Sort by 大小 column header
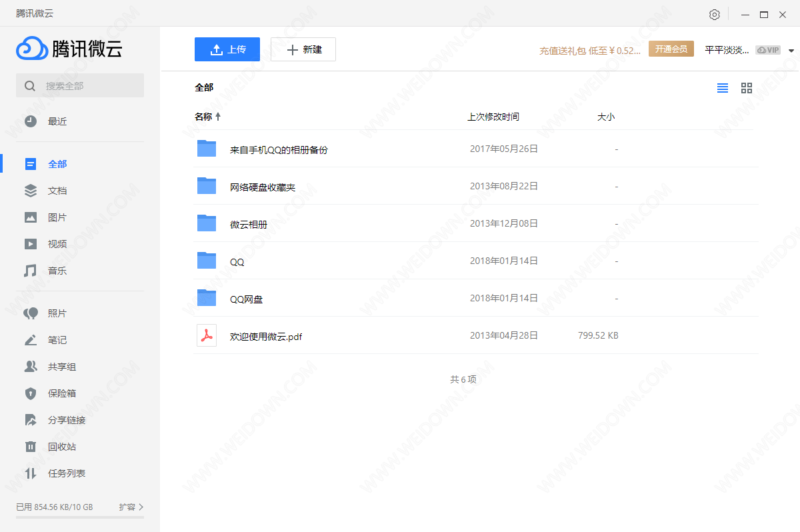The height and width of the screenshot is (532, 800). click(x=606, y=117)
